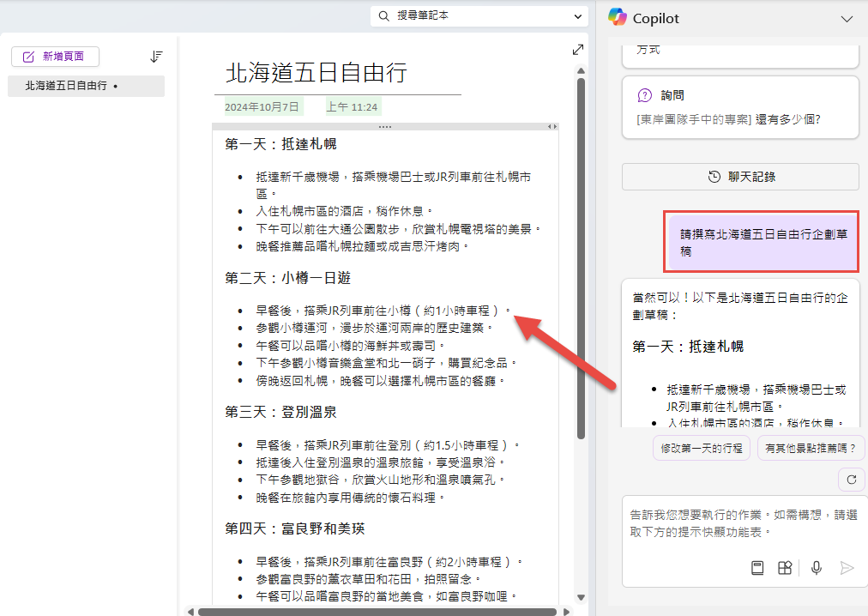Image resolution: width=868 pixels, height=616 pixels.
Task: Click the vertical scrollbar down arrow
Action: click(x=581, y=597)
